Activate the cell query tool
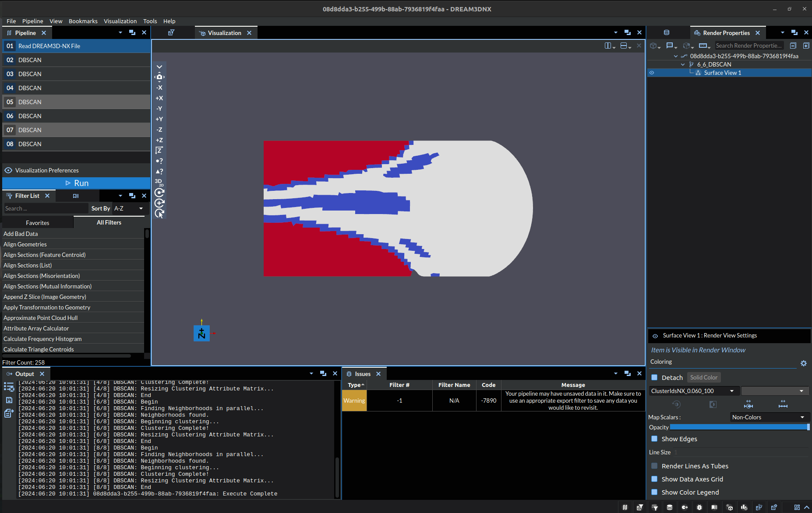 159,172
